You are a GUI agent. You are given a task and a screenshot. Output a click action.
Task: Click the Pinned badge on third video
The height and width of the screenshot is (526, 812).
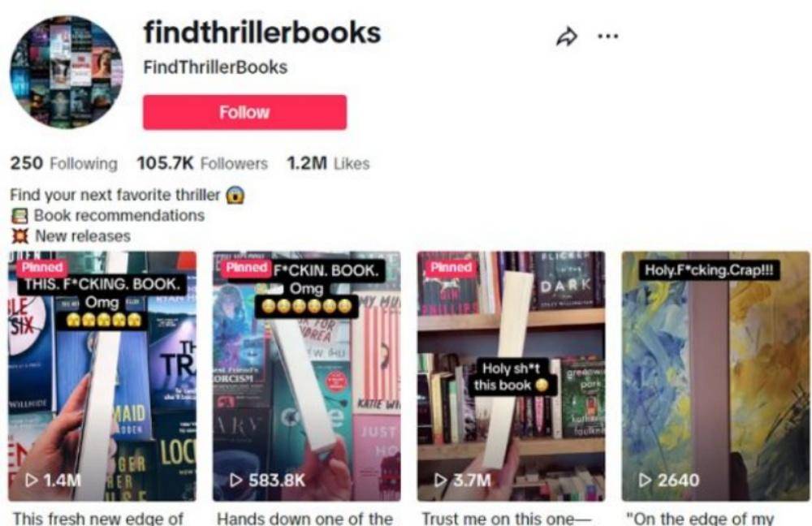coord(451,268)
